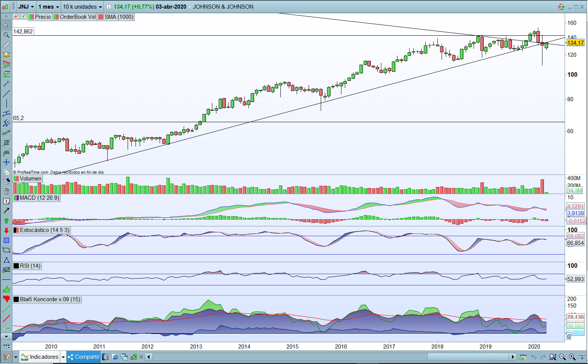Zoom out using minus magnifier
The height and width of the screenshot is (364, 588).
[x=562, y=357]
